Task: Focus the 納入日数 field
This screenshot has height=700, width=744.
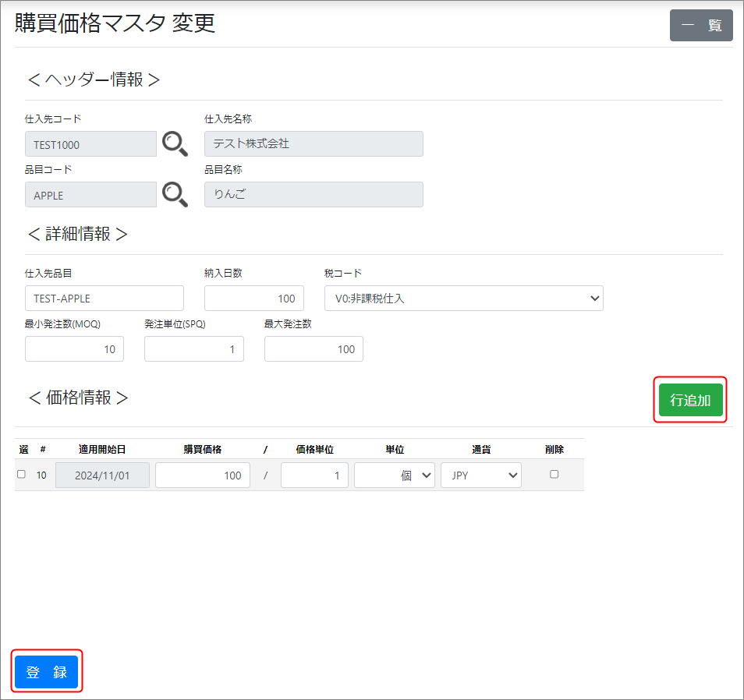Action: 254,298
